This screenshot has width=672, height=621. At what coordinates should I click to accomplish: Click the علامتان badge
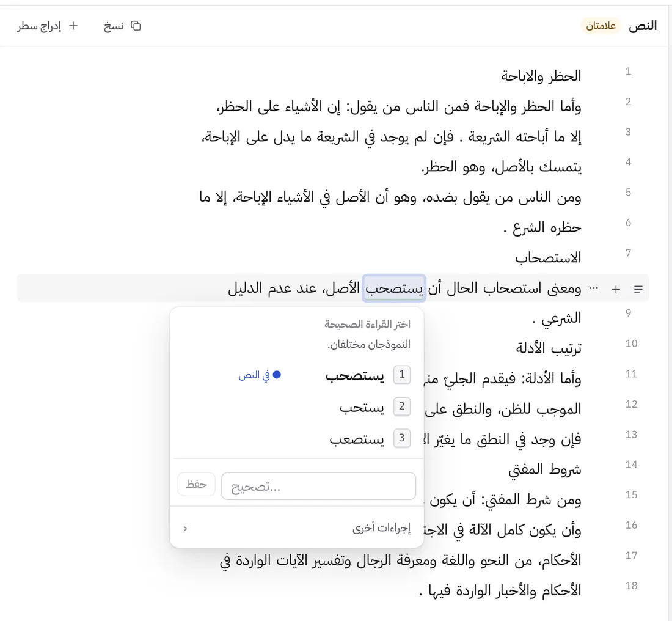(x=601, y=26)
